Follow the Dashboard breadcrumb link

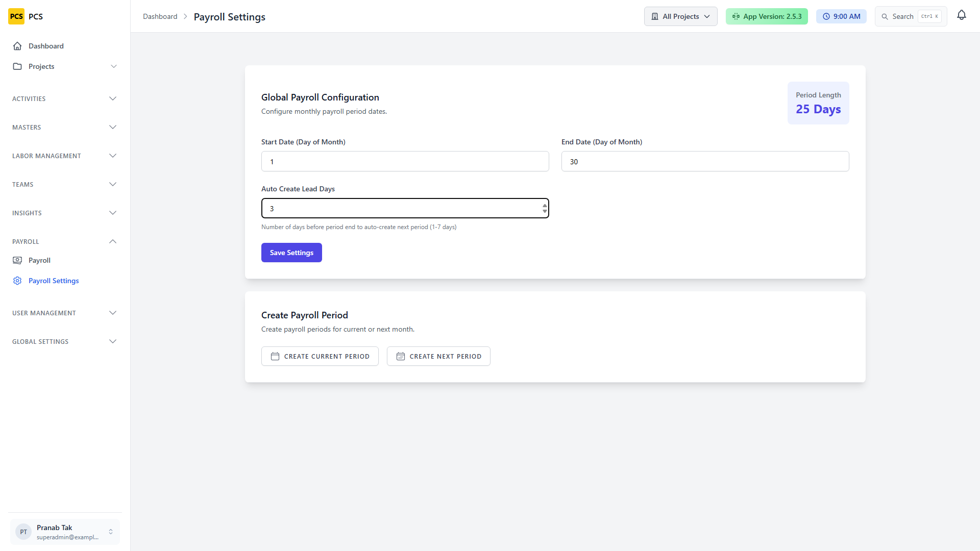160,16
